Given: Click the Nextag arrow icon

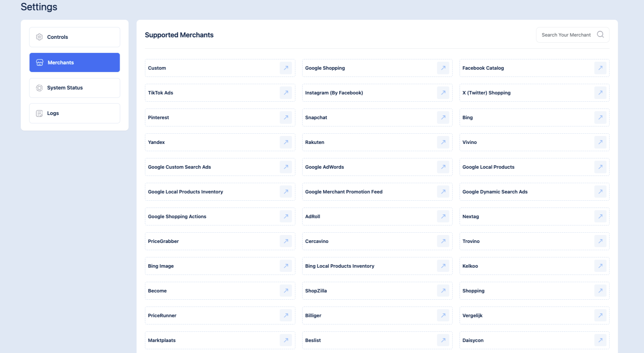Looking at the screenshot, I should point(600,216).
